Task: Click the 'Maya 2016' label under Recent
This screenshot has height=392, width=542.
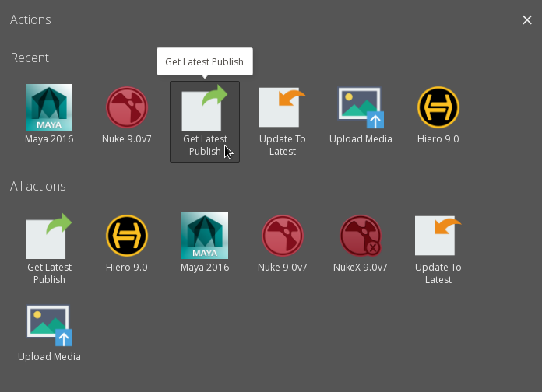Action: (49, 139)
